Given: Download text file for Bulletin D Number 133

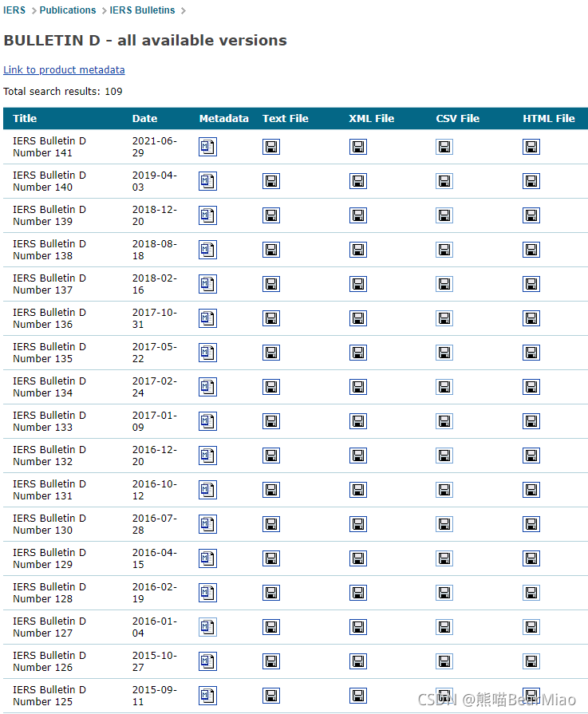Looking at the screenshot, I should click(x=271, y=421).
